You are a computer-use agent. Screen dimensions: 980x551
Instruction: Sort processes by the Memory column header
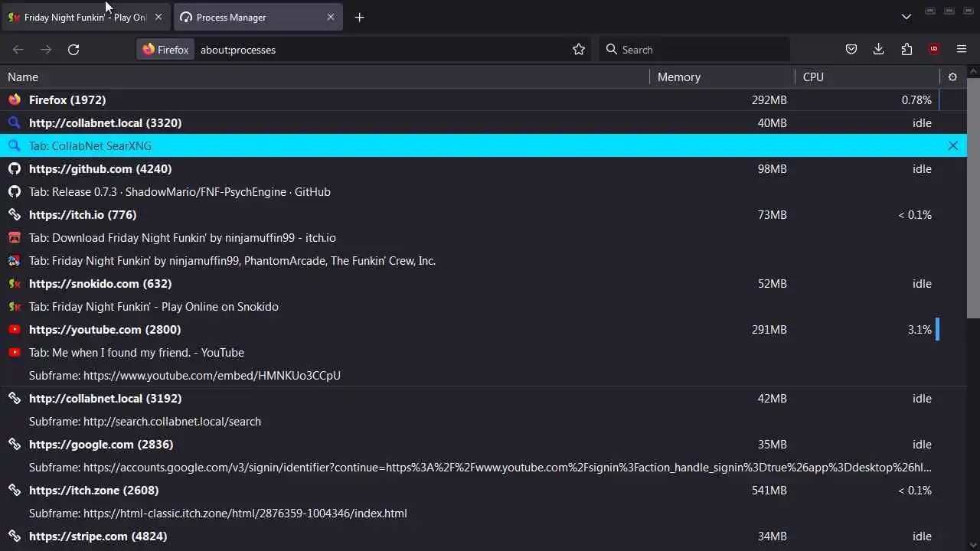(x=722, y=77)
